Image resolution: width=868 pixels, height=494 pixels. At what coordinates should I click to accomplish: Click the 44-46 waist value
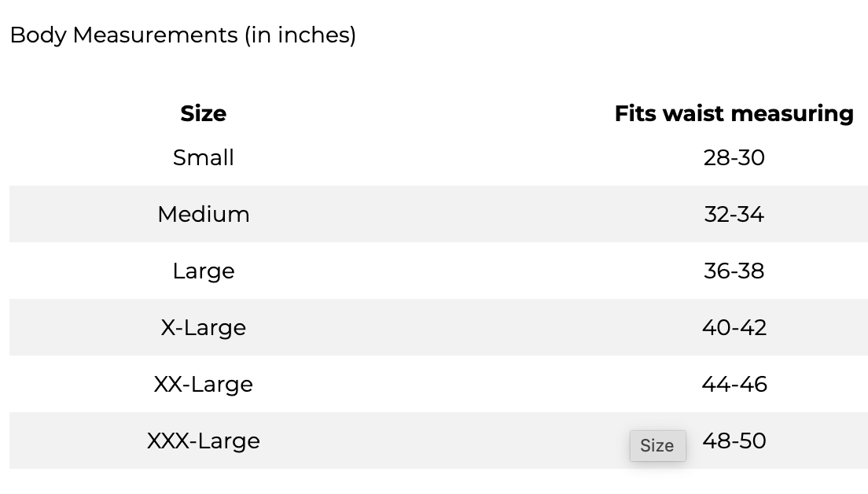click(734, 385)
